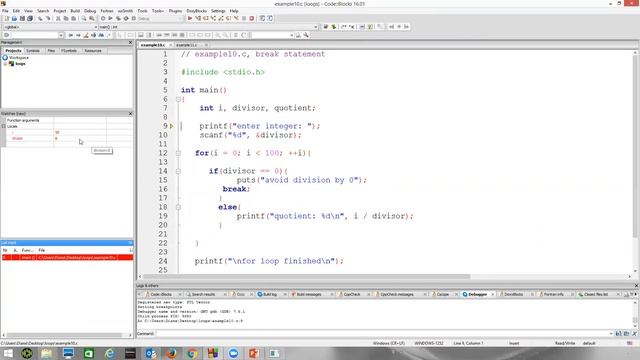Click the Various info debugger icon
This screenshot has width=640, height=360.
pyautogui.click(x=270, y=18)
